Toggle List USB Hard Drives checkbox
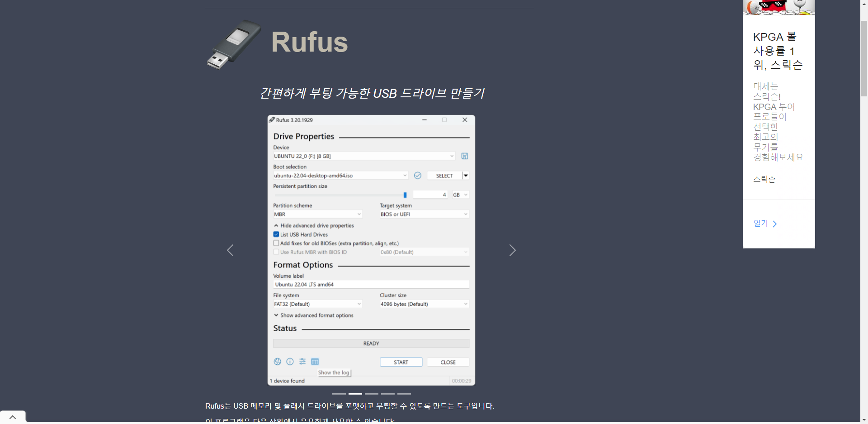Viewport: 868px width, 424px height. (x=276, y=234)
